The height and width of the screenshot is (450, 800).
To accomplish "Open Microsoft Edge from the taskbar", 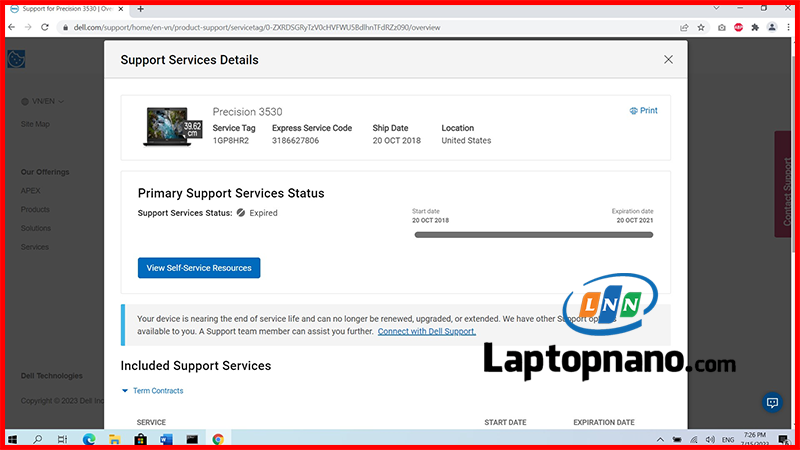I will tap(88, 439).
